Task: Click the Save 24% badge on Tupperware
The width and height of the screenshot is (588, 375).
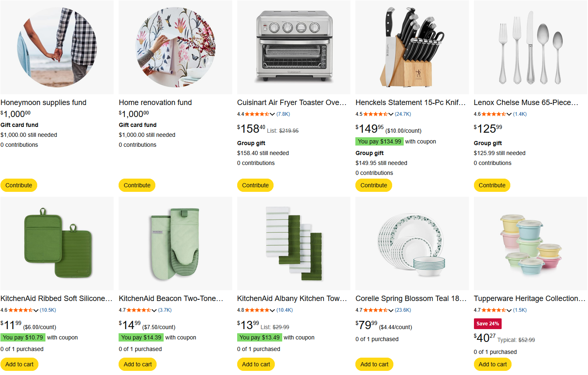Action: click(488, 324)
